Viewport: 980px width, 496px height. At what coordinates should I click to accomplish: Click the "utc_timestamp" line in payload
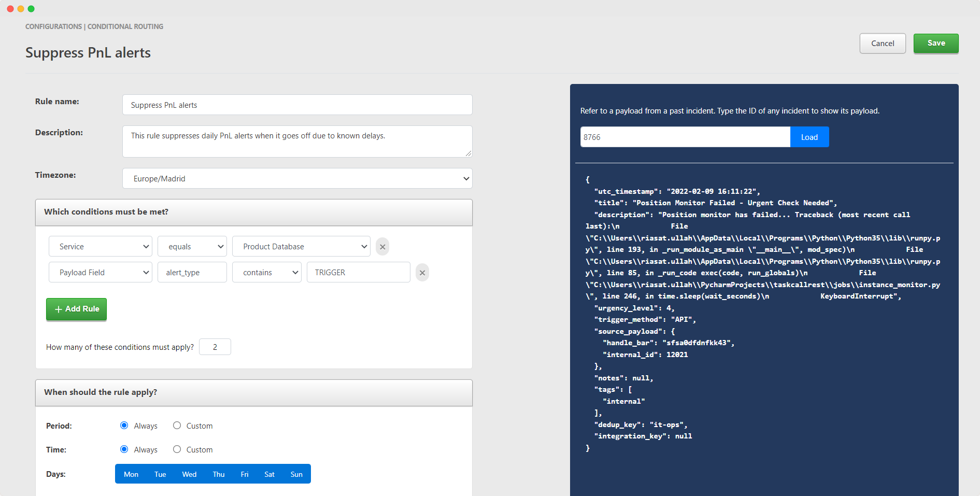coord(677,191)
